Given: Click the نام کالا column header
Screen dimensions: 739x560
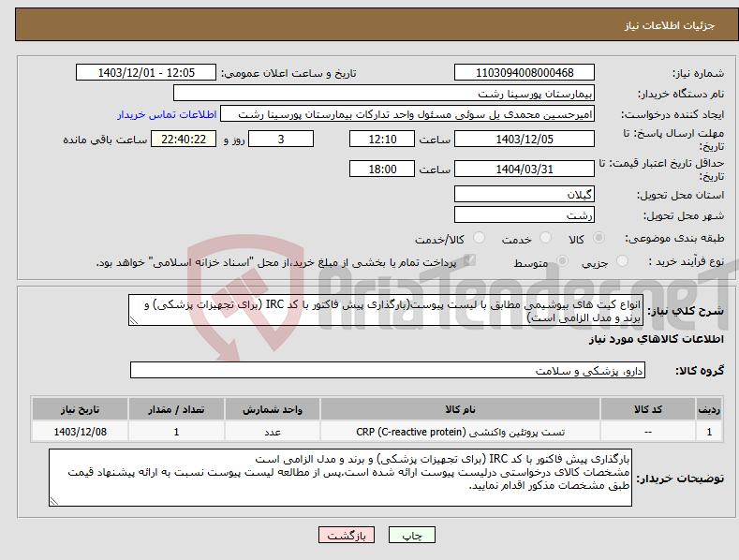Looking at the screenshot, I should [x=460, y=409].
